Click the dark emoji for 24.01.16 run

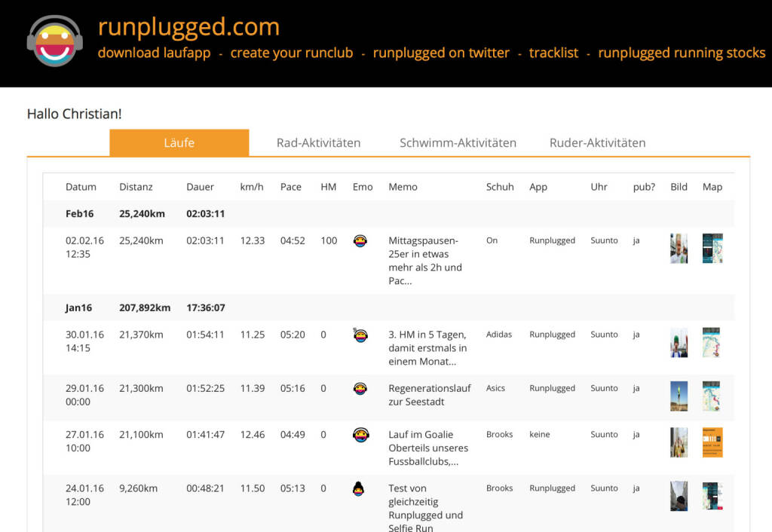(x=360, y=489)
